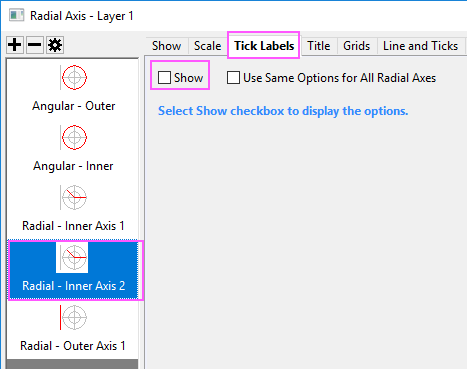Switch to the Grids tab
The width and height of the screenshot is (467, 369).
click(x=356, y=46)
